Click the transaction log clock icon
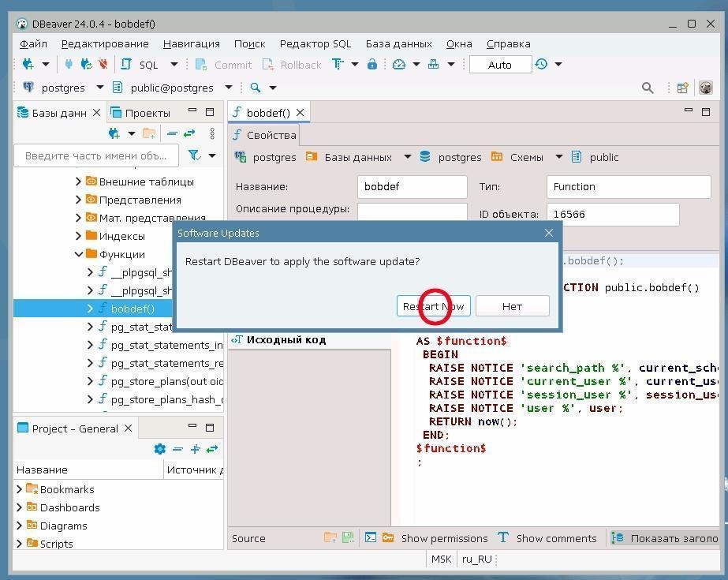728x580 pixels. pyautogui.click(x=542, y=65)
